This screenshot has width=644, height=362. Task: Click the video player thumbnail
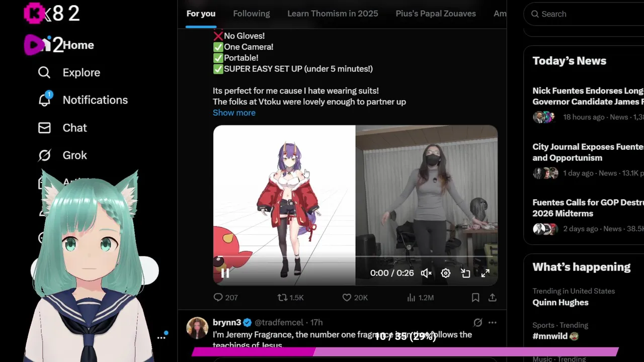tap(355, 205)
